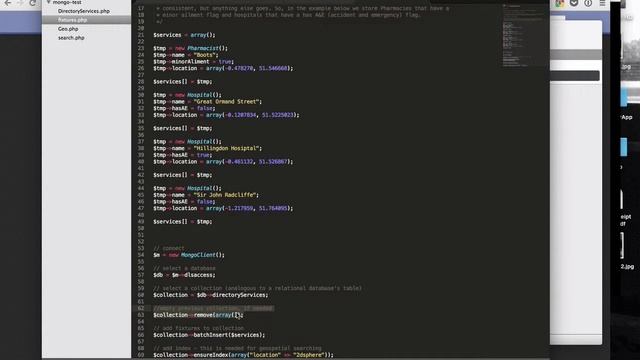
Task: Click '$collection = $db->directoryServices;' line
Action: [211, 295]
